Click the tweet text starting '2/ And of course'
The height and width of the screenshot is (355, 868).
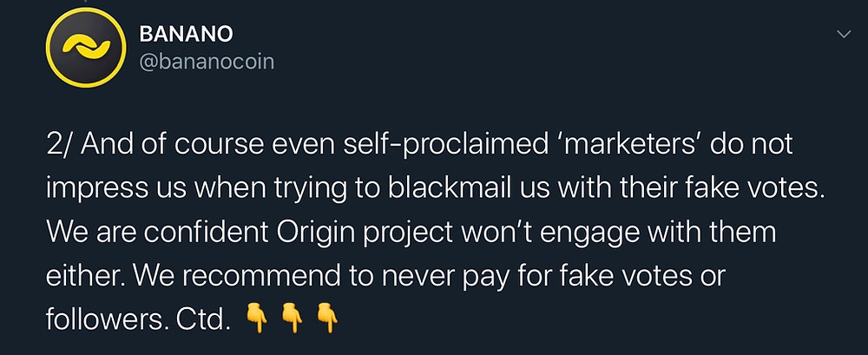(x=435, y=233)
